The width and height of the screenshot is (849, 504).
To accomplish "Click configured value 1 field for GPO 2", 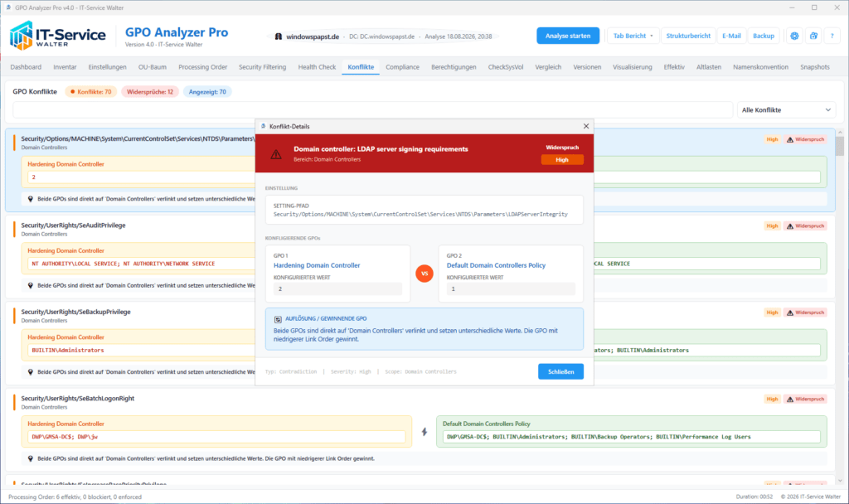I will 511,289.
